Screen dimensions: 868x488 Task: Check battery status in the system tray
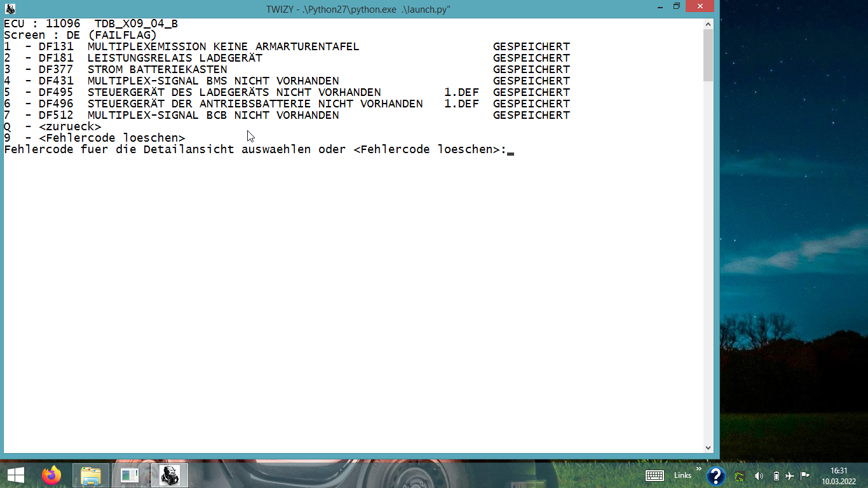(776, 476)
